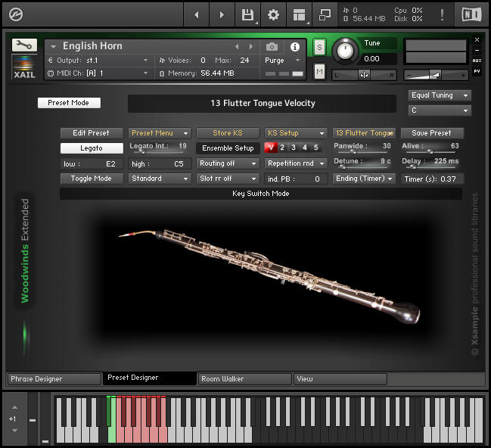
Task: Open the Purge dropdown
Action: pos(283,60)
